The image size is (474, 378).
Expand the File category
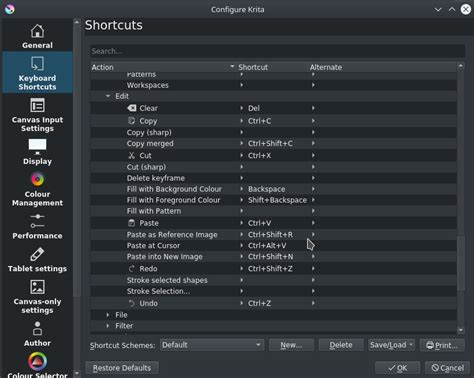click(x=108, y=315)
